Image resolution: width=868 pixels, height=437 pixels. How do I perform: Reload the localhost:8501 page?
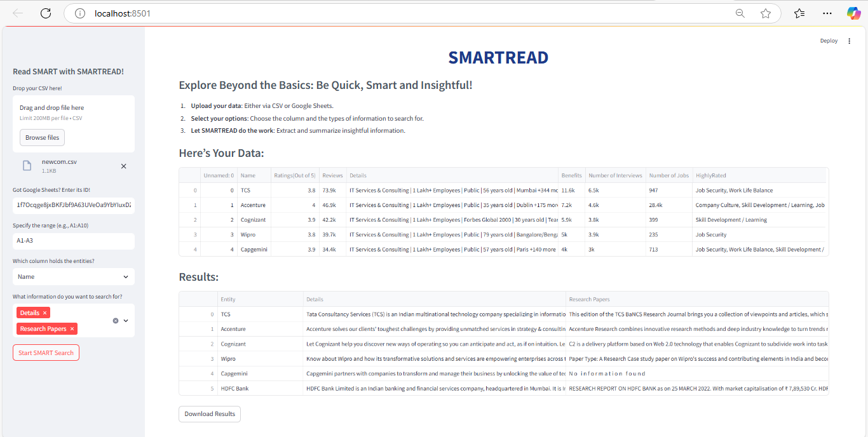(45, 13)
